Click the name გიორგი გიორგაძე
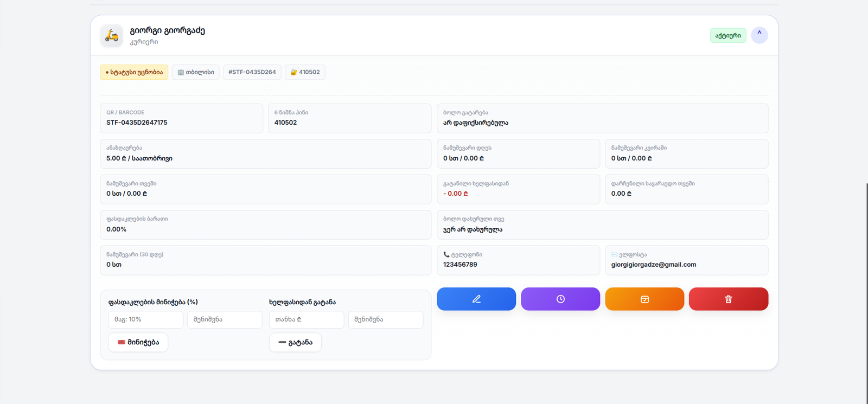The image size is (868, 404). coord(168,30)
